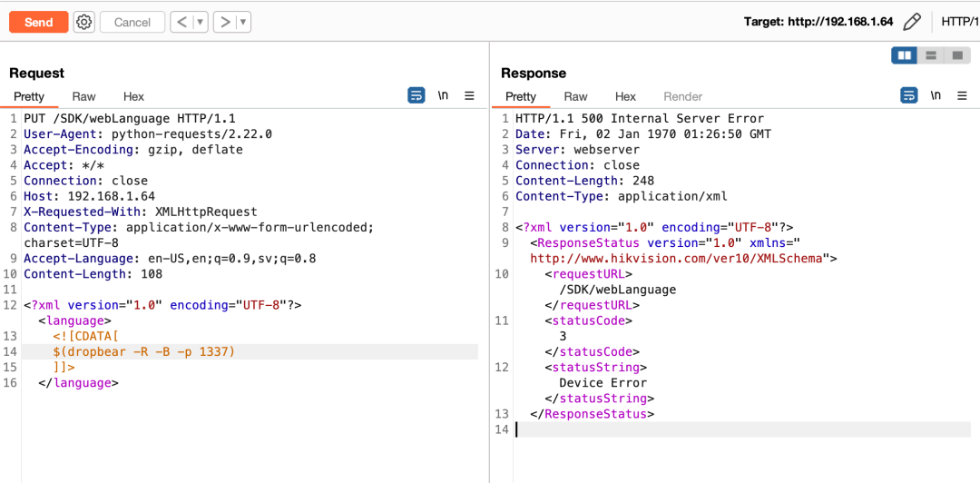Click the statusCode value 3
Image resolution: width=980 pixels, height=483 pixels.
coord(563,336)
